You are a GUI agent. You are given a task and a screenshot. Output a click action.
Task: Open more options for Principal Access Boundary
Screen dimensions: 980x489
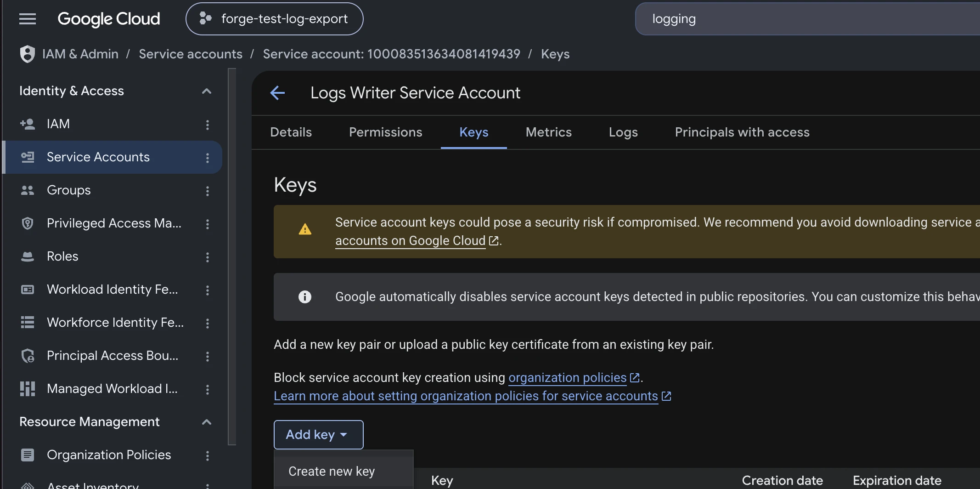[x=208, y=356]
